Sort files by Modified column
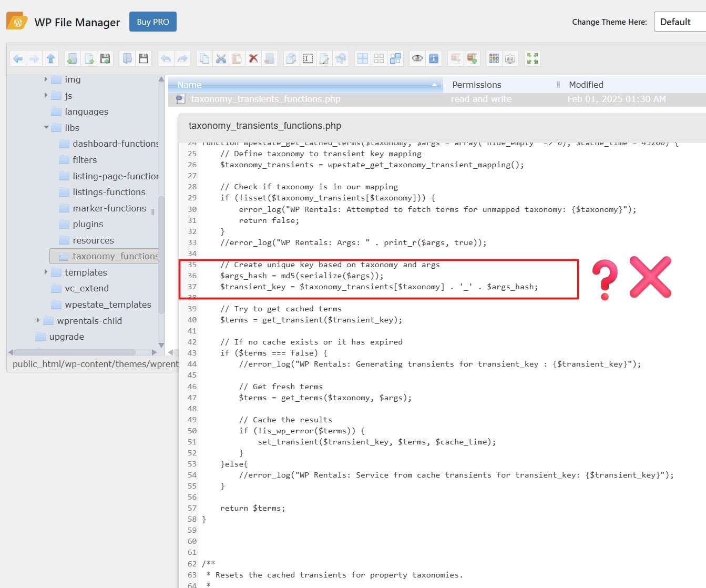Image resolution: width=706 pixels, height=588 pixels. (586, 85)
